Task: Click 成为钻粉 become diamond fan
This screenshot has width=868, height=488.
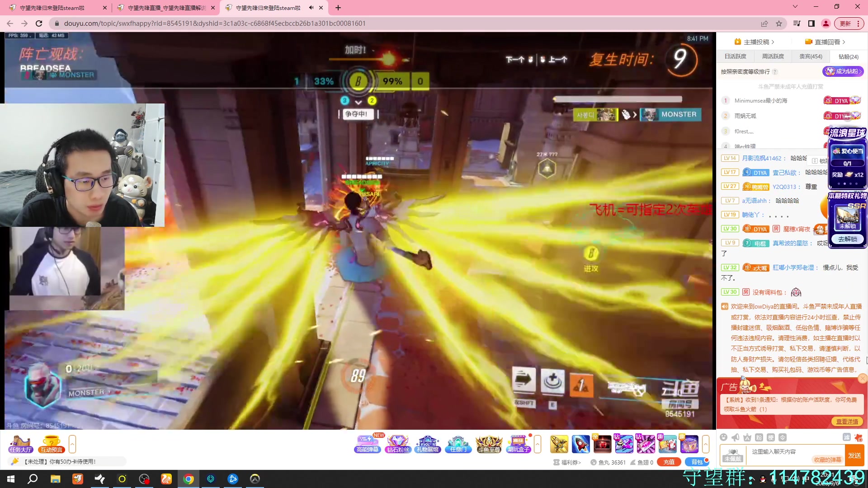Action: pyautogui.click(x=843, y=71)
